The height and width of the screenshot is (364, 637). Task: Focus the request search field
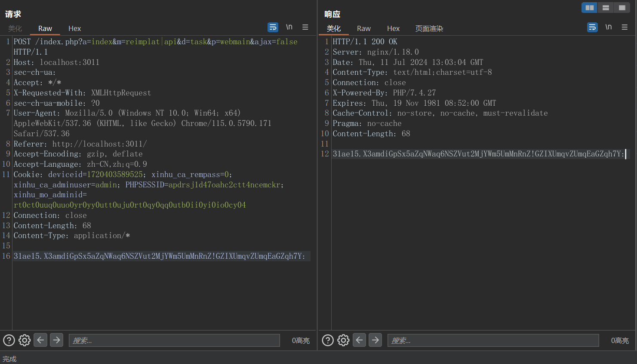[x=174, y=340]
